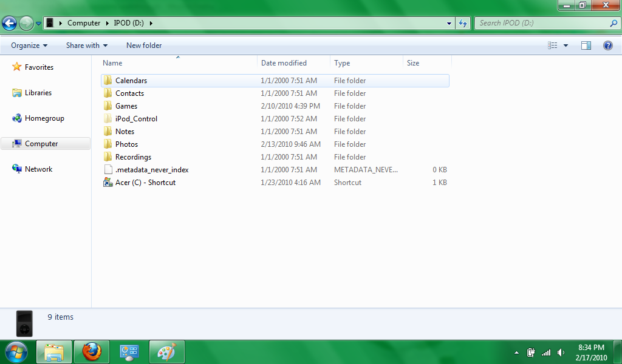Select the iPod_Control hidden folder icon
This screenshot has width=622, height=364.
[x=108, y=118]
